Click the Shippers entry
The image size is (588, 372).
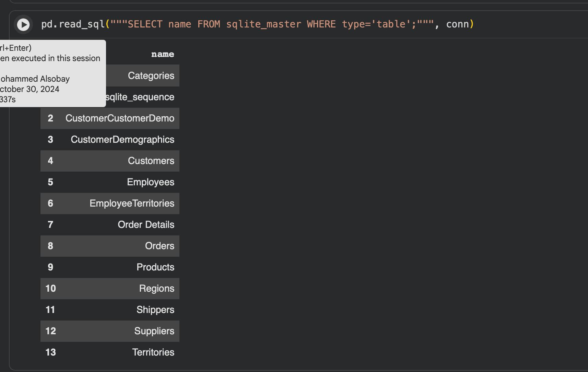pyautogui.click(x=155, y=310)
